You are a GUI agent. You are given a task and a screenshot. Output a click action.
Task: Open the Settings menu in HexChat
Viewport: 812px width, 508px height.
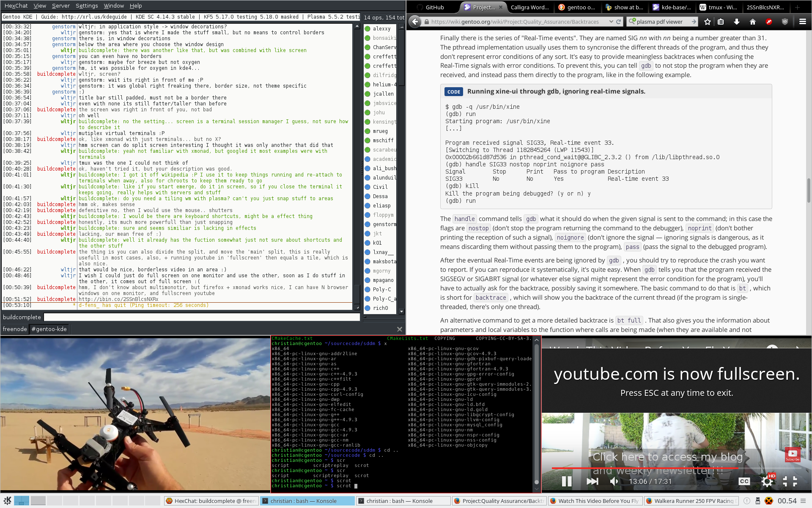click(87, 6)
